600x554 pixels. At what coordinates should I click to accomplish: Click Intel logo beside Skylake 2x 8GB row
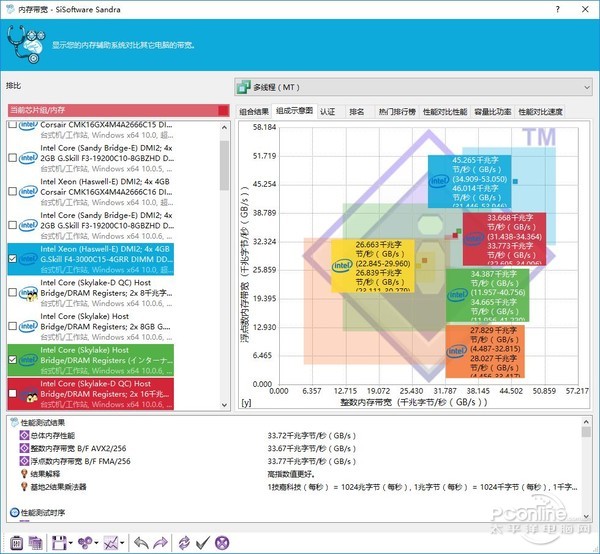(x=28, y=326)
